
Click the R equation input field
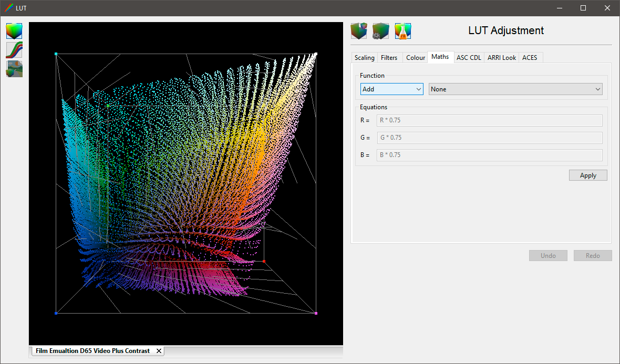coord(490,120)
